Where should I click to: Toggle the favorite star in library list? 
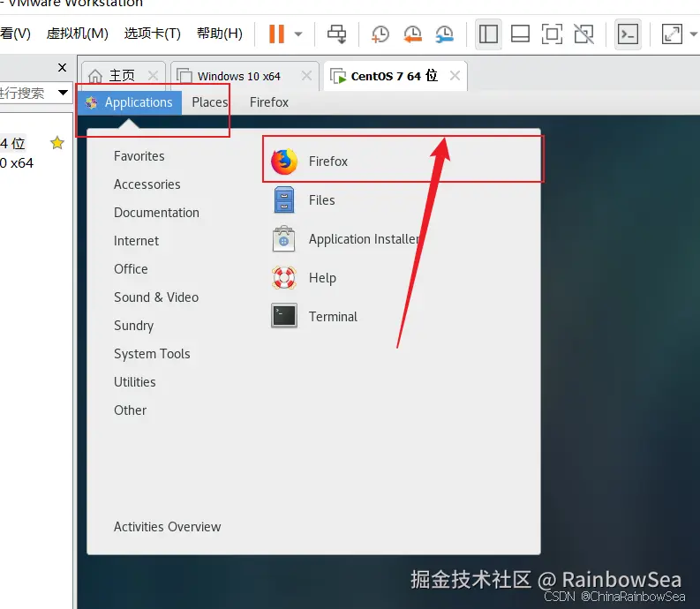57,143
